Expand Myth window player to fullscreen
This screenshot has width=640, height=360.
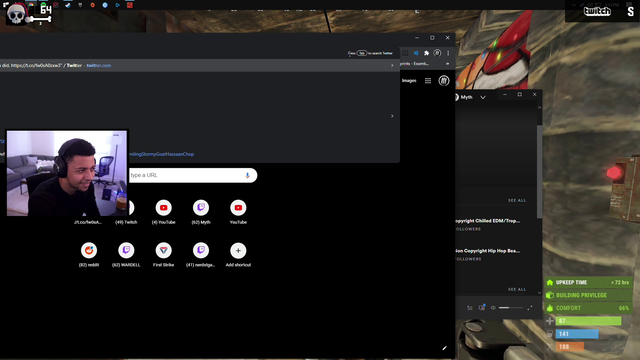point(529,308)
